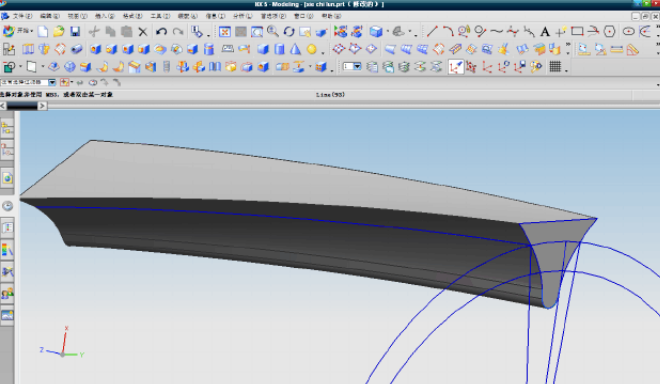Image resolution: width=660 pixels, height=384 pixels.
Task: Open the 开始 Start dropdown
Action: [18, 31]
